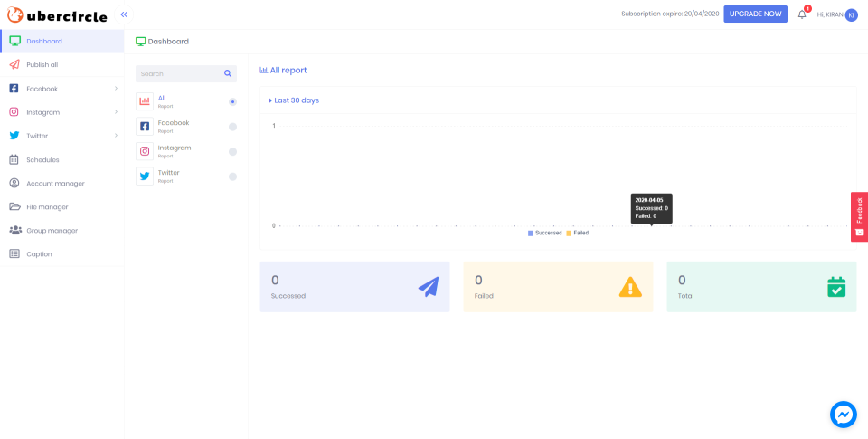Open Caption page
Screen dimensions: 868x439
(x=62, y=253)
